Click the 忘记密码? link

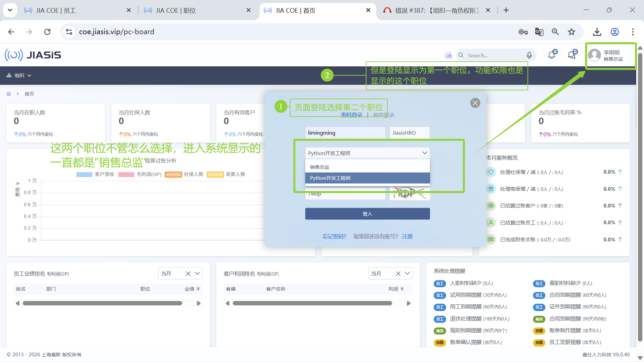334,237
